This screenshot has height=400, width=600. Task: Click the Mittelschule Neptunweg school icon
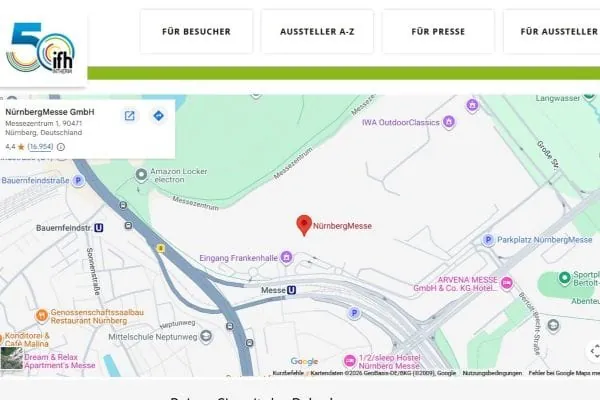click(x=206, y=336)
